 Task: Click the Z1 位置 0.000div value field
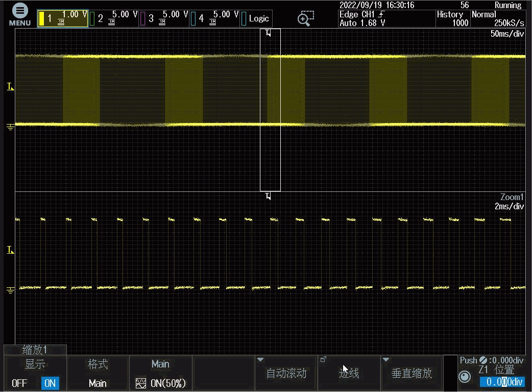click(502, 382)
